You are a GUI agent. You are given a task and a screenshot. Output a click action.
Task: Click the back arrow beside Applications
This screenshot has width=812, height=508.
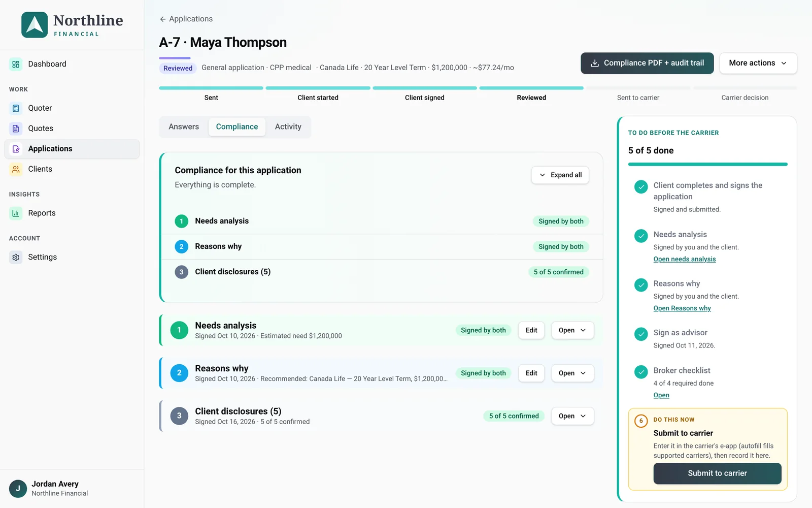coord(163,19)
